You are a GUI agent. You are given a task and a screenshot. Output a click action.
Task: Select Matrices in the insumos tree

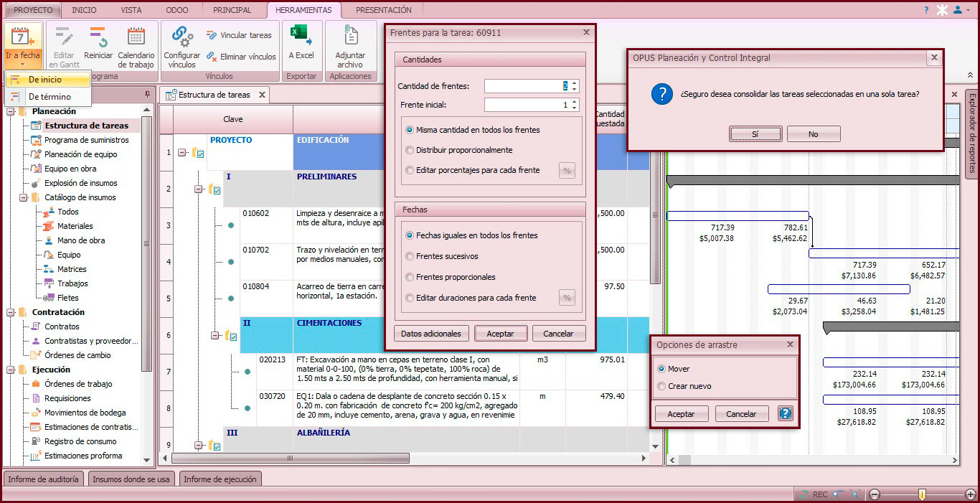[x=72, y=269]
